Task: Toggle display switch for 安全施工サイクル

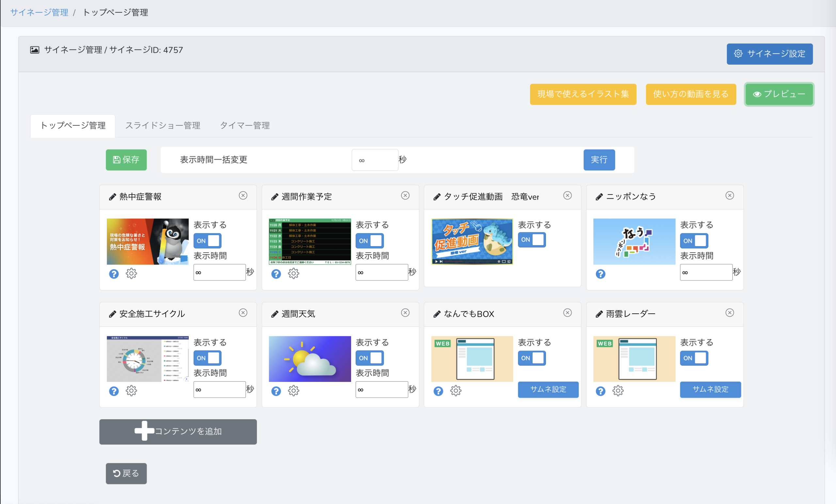Action: point(207,358)
